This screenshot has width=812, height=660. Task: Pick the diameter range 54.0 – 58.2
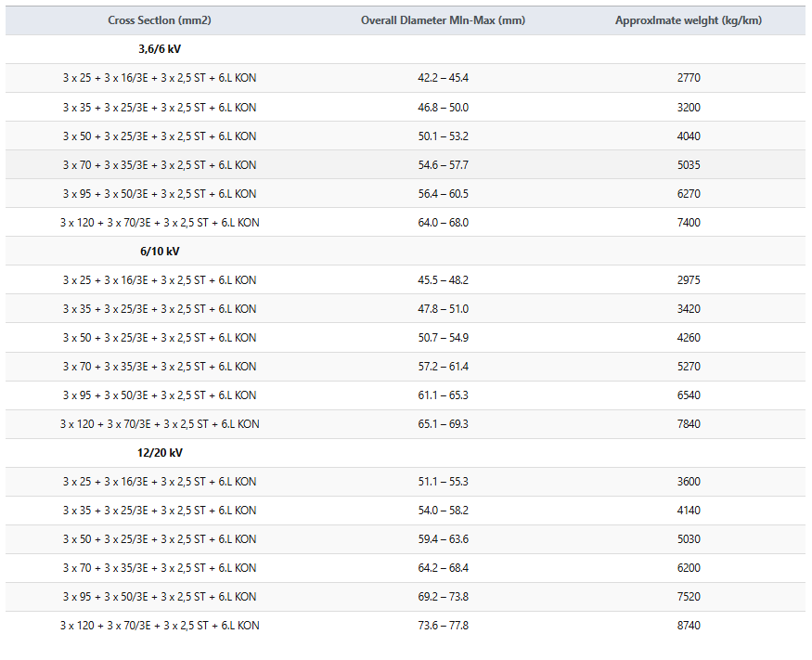coord(444,511)
